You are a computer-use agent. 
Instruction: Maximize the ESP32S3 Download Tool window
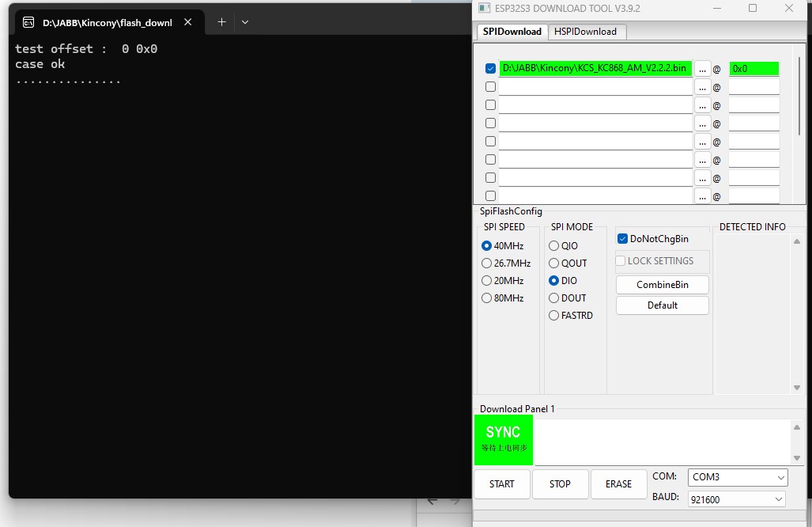pos(753,8)
